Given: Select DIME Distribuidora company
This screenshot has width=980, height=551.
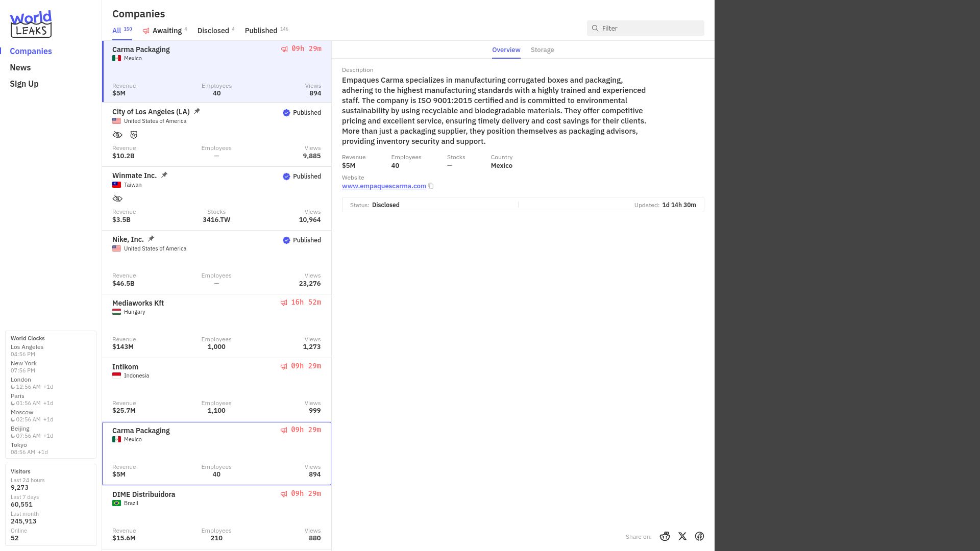Looking at the screenshot, I should coord(216,517).
